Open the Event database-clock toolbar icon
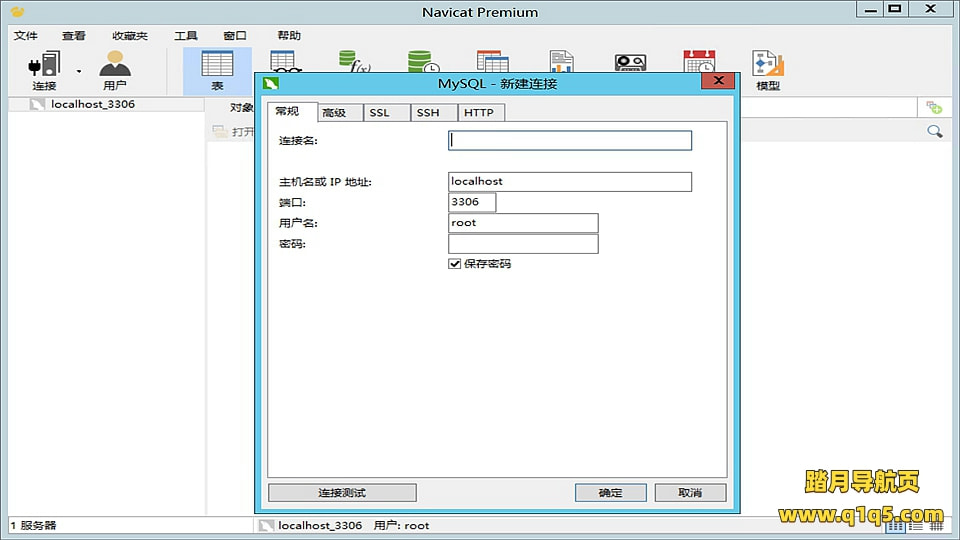960x540 pixels. click(x=422, y=62)
